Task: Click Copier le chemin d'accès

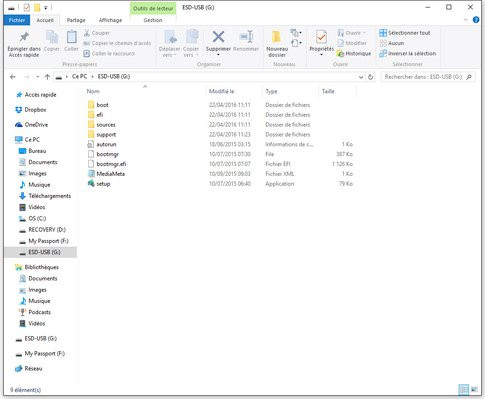Action: pos(117,43)
